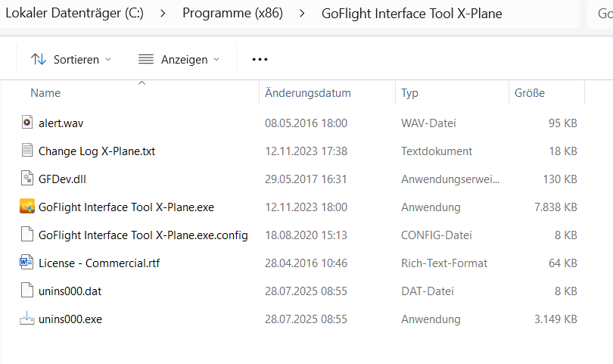Click the alert.wav audio file icon
613x364 pixels.
[27, 123]
